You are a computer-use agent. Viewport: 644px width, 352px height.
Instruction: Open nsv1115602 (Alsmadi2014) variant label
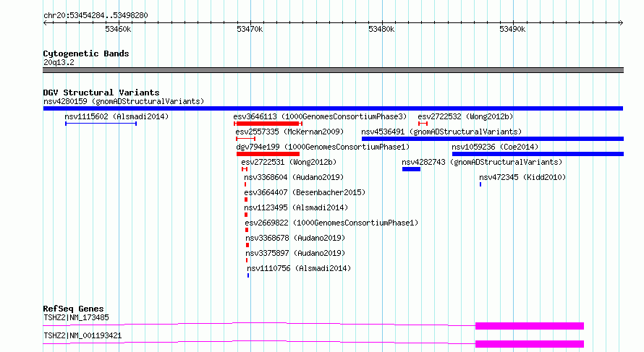[116, 116]
